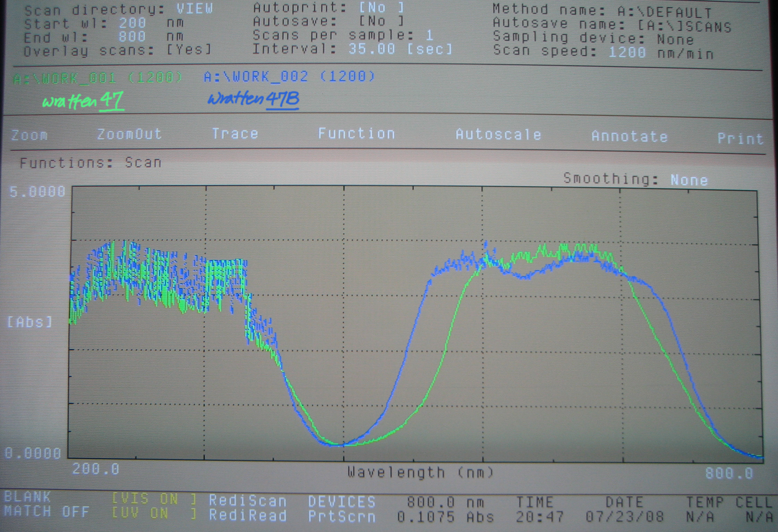Click the RediScan function label
This screenshot has height=532, width=778.
click(248, 501)
